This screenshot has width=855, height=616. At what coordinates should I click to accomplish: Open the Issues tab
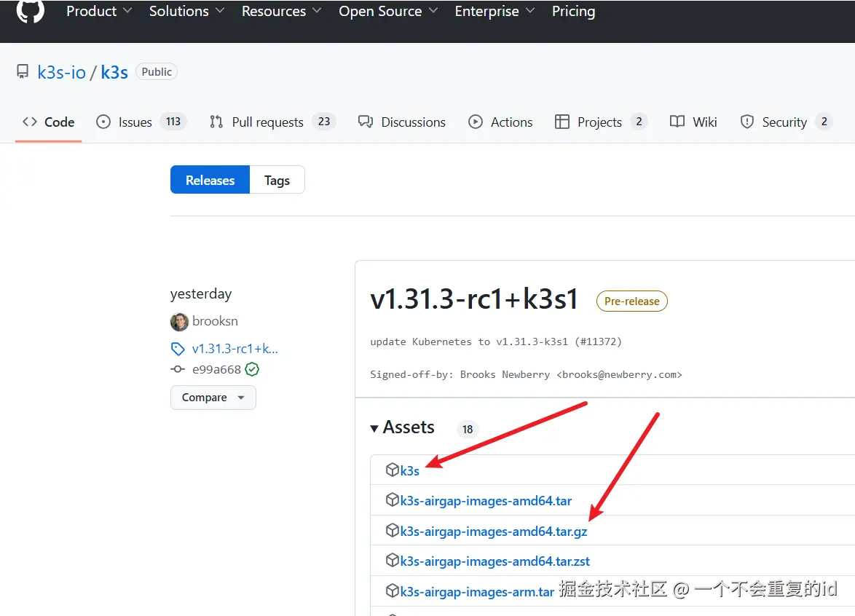click(141, 122)
